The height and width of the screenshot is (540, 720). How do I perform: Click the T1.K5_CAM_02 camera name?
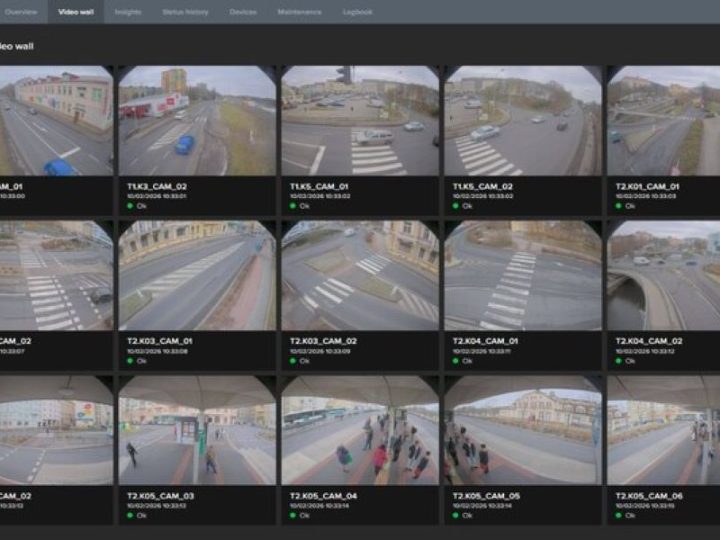click(x=483, y=186)
